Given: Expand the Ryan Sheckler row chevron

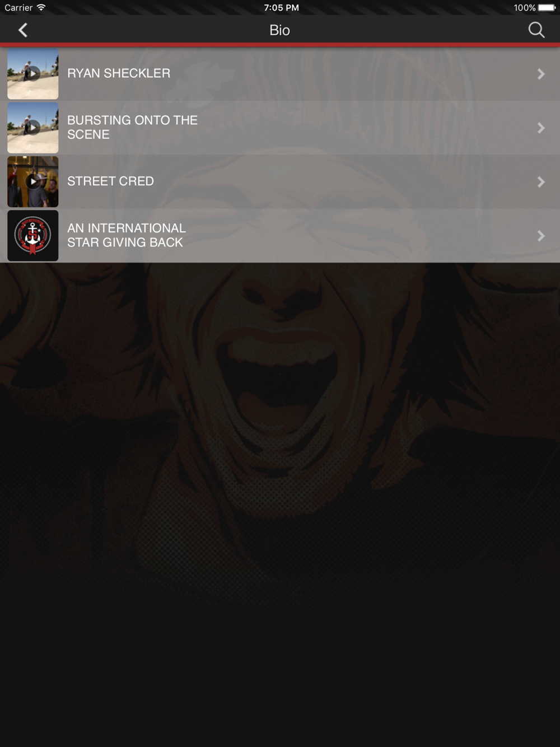Looking at the screenshot, I should pyautogui.click(x=541, y=74).
